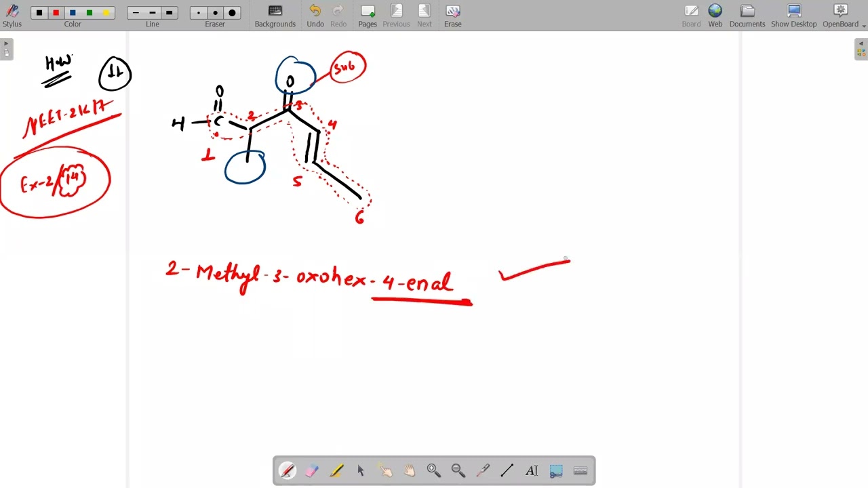Select the hand scroll page tool
This screenshot has width=868, height=488.
[x=410, y=470]
